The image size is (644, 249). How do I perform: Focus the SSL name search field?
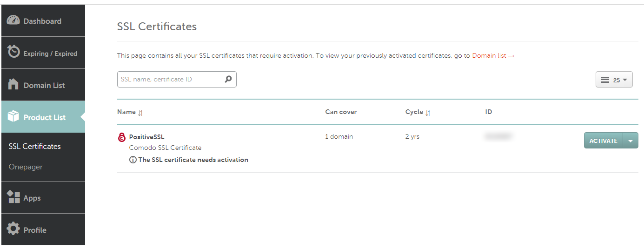click(170, 80)
